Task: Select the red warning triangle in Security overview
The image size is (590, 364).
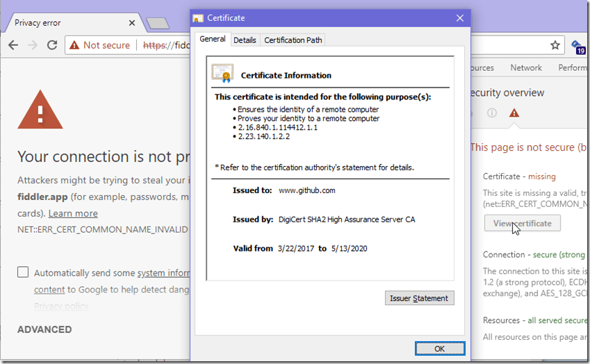Action: point(514,113)
